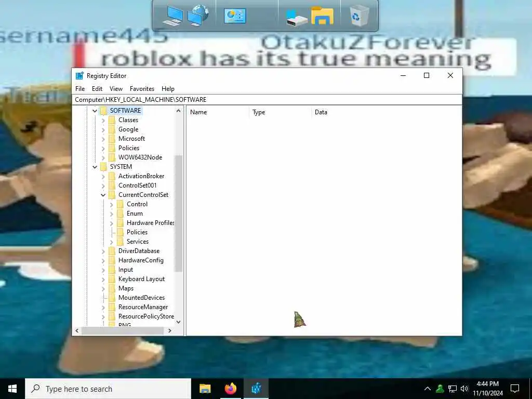Click the tree scroll up arrow
The width and height of the screenshot is (532, 399).
pyautogui.click(x=179, y=111)
